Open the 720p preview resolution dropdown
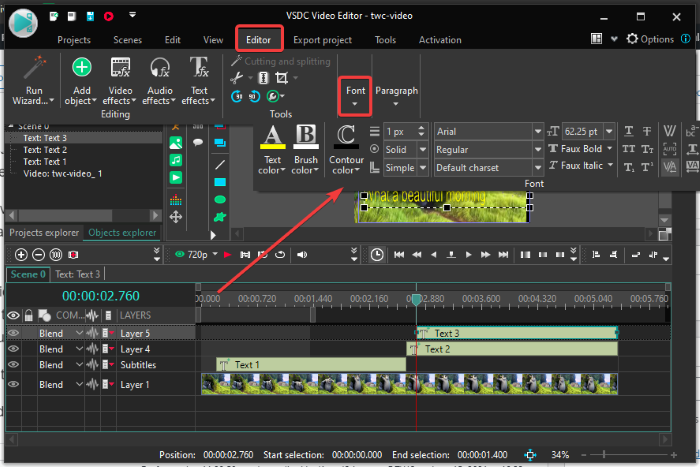 point(198,255)
